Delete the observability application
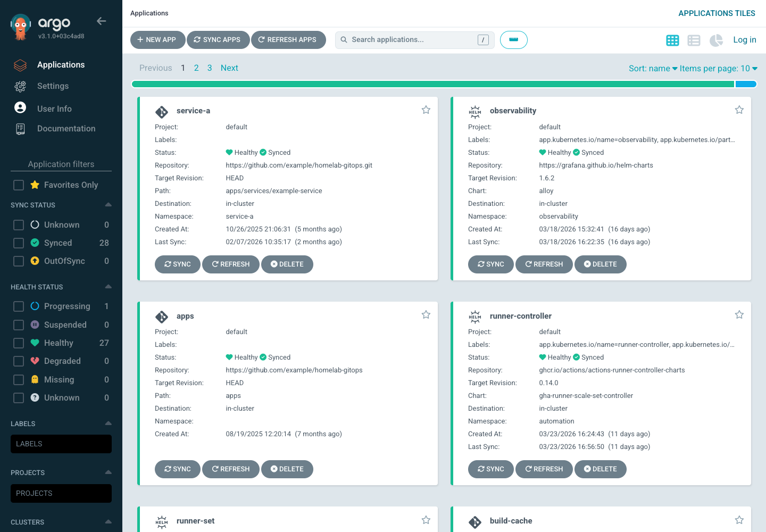The width and height of the screenshot is (766, 532). tap(601, 264)
